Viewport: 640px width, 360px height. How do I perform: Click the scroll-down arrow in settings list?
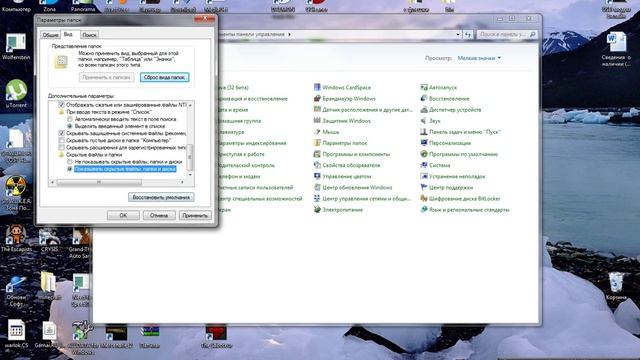190,175
